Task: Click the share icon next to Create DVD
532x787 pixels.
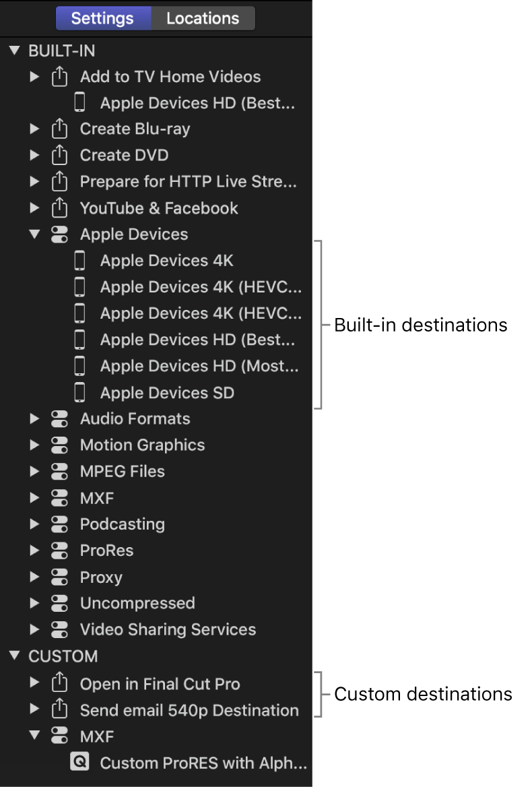Action: [x=59, y=155]
